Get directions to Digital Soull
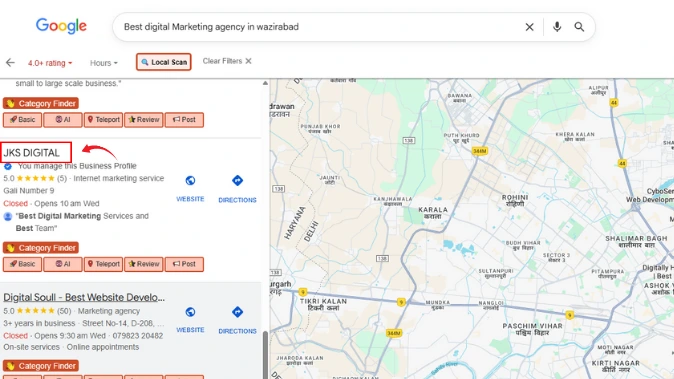Image resolution: width=674 pixels, height=379 pixels. pyautogui.click(x=237, y=312)
